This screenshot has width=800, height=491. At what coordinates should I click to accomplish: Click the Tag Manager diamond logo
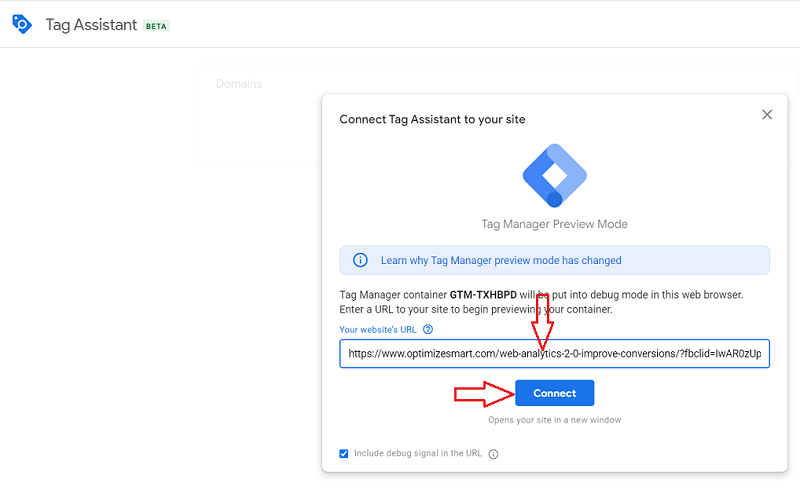coord(555,176)
